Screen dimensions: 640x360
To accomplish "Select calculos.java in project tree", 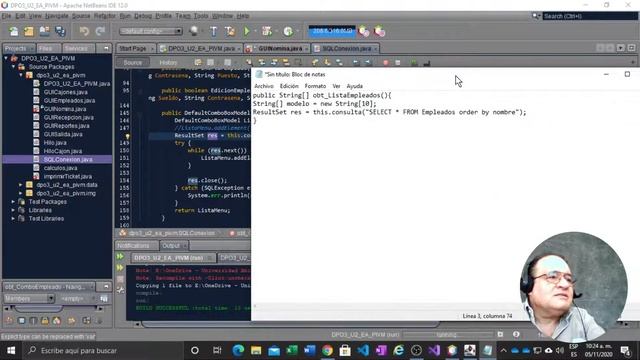I will tap(60, 168).
